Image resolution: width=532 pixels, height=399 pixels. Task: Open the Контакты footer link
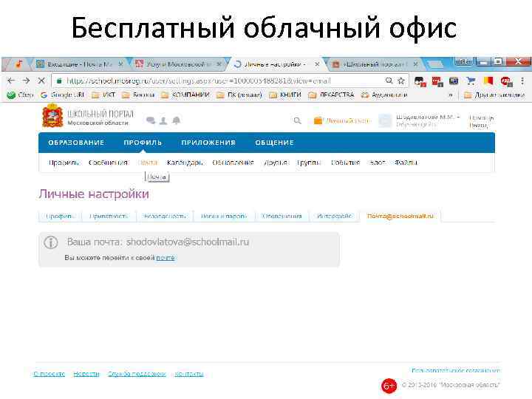(x=189, y=374)
